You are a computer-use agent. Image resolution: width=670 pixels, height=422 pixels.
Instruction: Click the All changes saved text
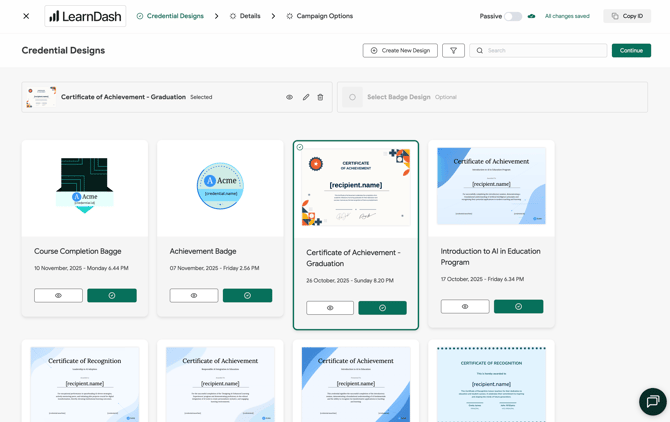(x=567, y=16)
